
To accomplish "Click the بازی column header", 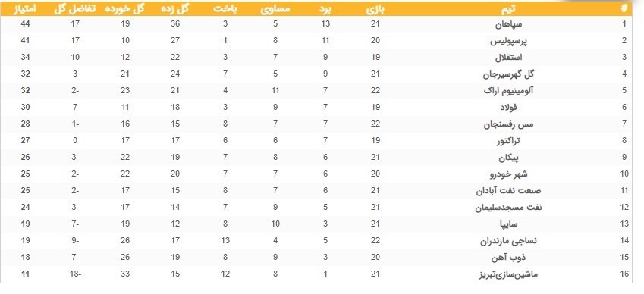I will (x=375, y=9).
